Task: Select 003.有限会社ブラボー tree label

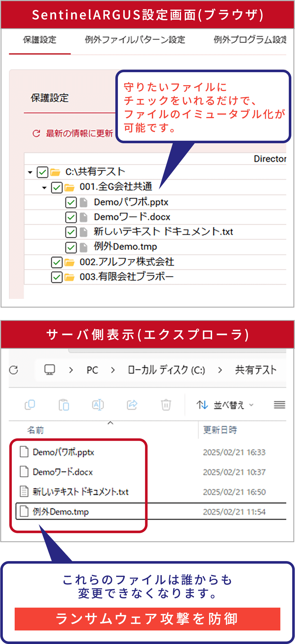Action: point(127,277)
